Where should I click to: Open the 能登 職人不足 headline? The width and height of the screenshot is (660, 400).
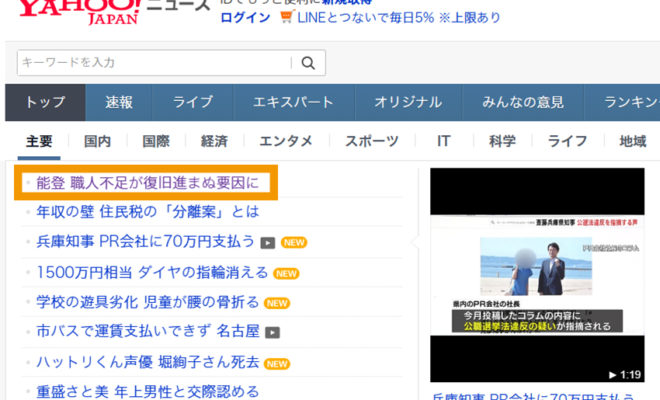(x=147, y=183)
